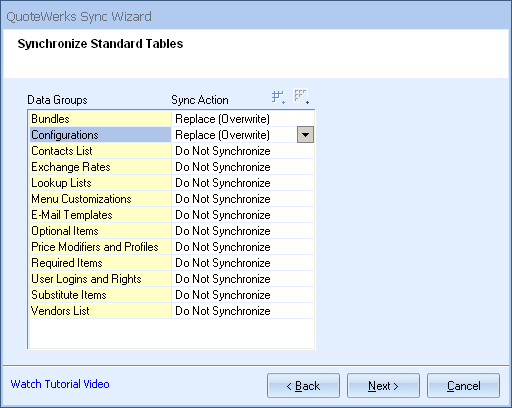This screenshot has height=408, width=512.
Task: Open the Watch Tutorial Video link
Action: 60,384
